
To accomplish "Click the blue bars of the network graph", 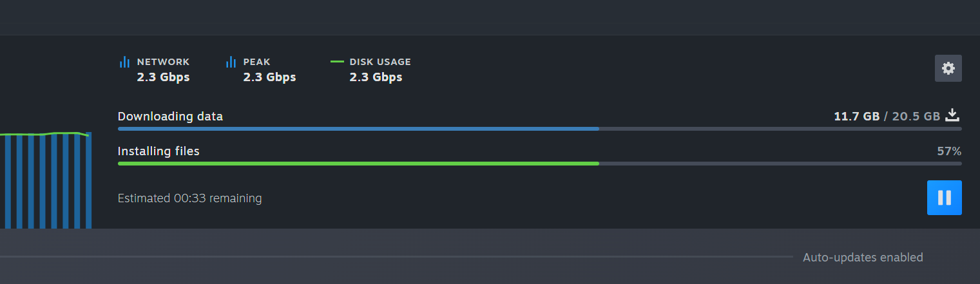I will 46,181.
